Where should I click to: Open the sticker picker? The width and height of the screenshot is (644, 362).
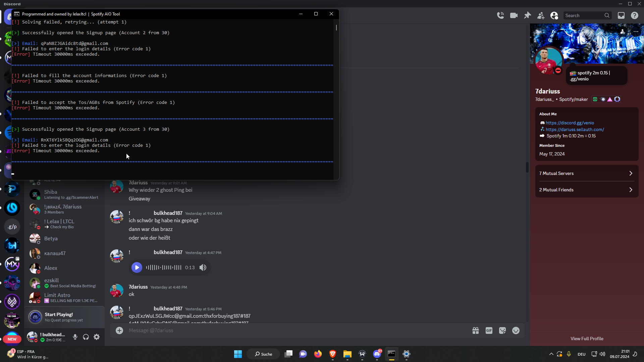[x=502, y=331]
